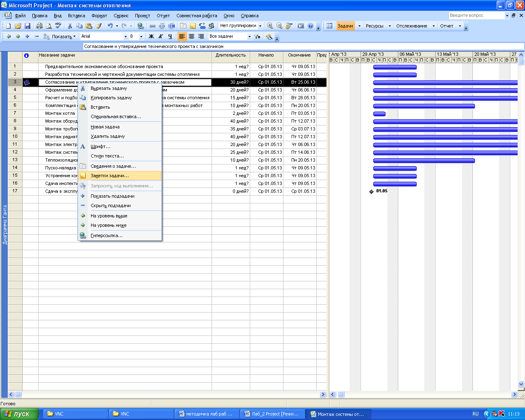Toggle bold formatting
The height and width of the screenshot is (420, 525).
(x=151, y=37)
